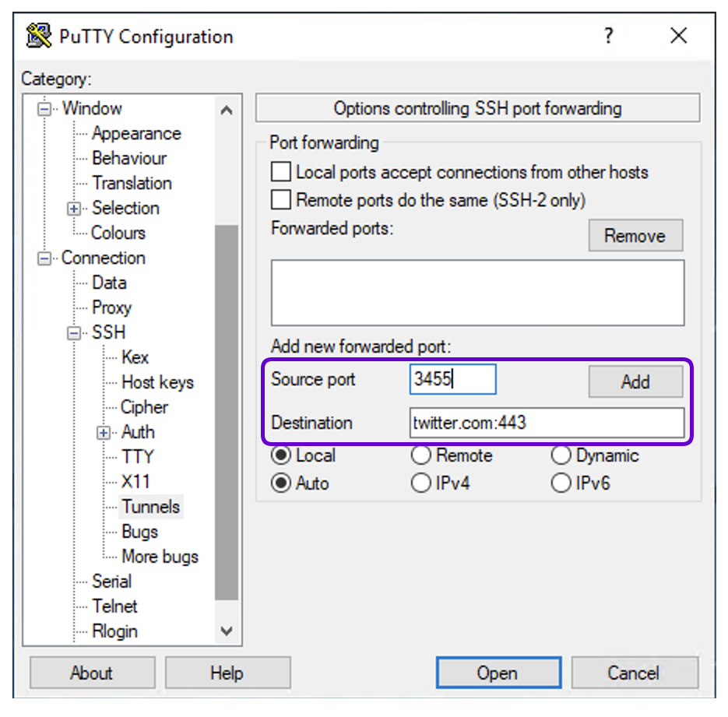Open the Proxy category
The image size is (728, 717).
tap(111, 308)
